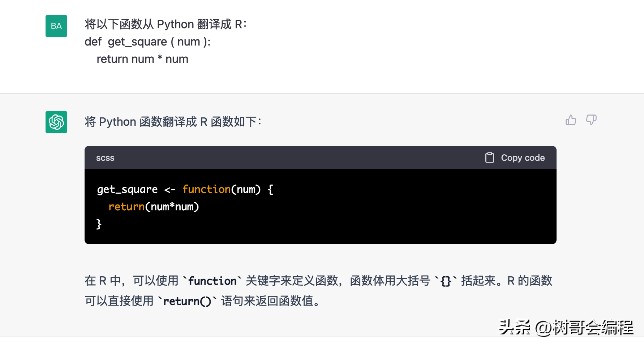Viewport: 644px width, 346px height.
Task: Click return num * num in user prompt
Action: click(x=142, y=59)
